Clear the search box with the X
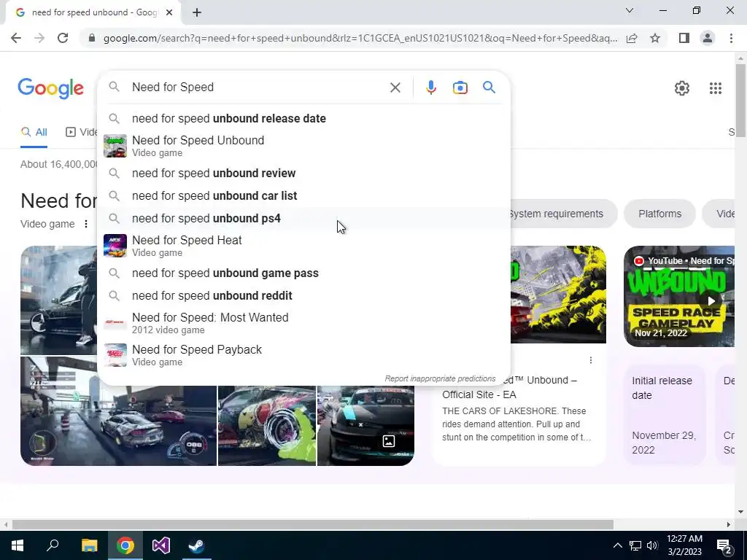Image resolution: width=747 pixels, height=560 pixels. [x=395, y=87]
